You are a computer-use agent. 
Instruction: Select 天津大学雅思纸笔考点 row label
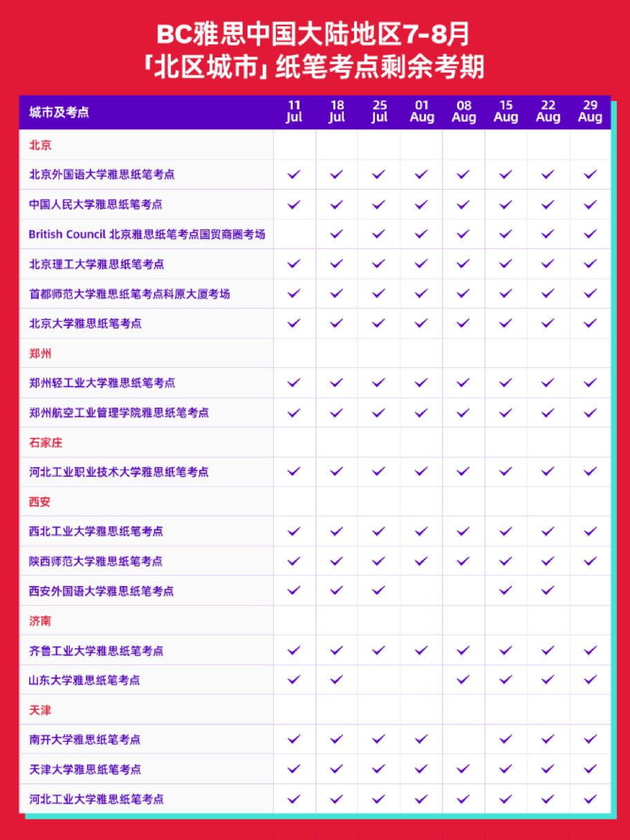point(84,770)
